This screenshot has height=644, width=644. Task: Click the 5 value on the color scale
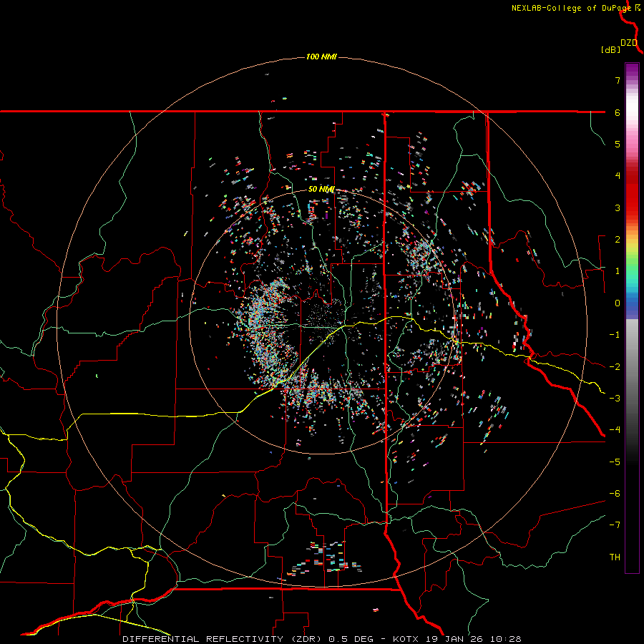tap(618, 144)
